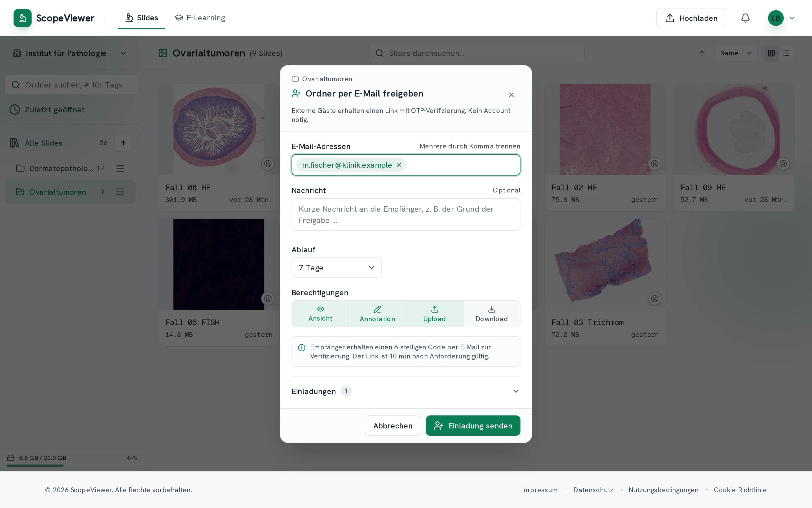
Task: Open Institut für Pathologie workspace dropdown
Action: tap(70, 53)
